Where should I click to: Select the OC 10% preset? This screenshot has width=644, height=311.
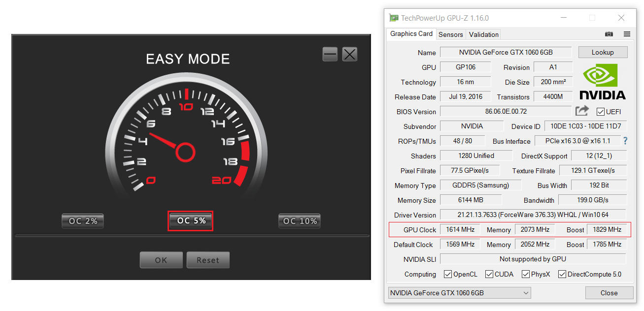(x=300, y=221)
